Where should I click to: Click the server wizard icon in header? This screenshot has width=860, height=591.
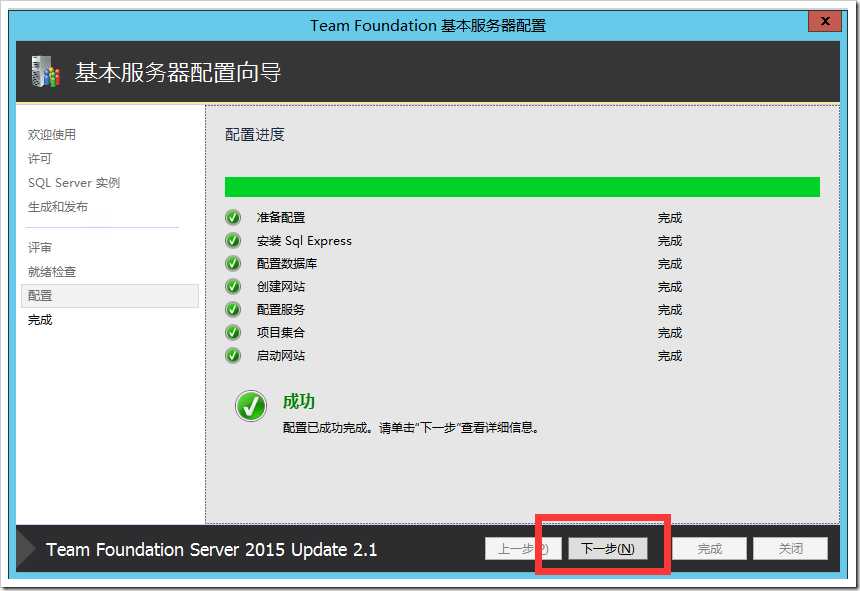(46, 72)
